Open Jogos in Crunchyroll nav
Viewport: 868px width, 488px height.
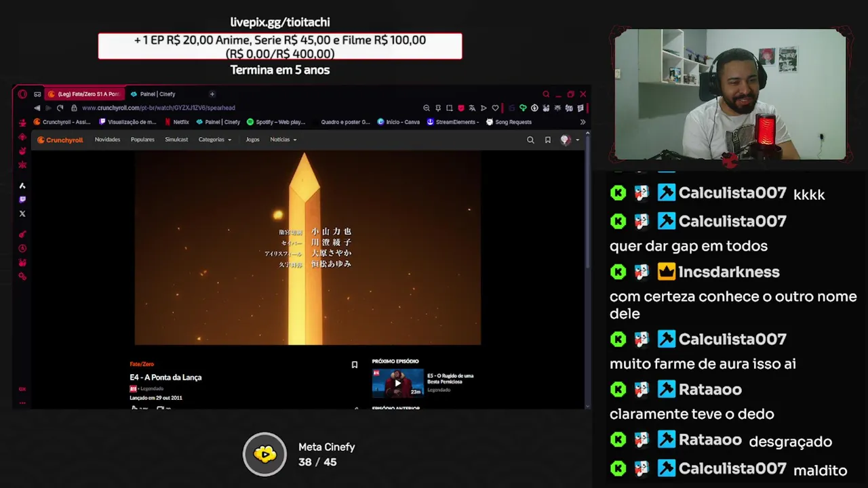click(x=252, y=140)
